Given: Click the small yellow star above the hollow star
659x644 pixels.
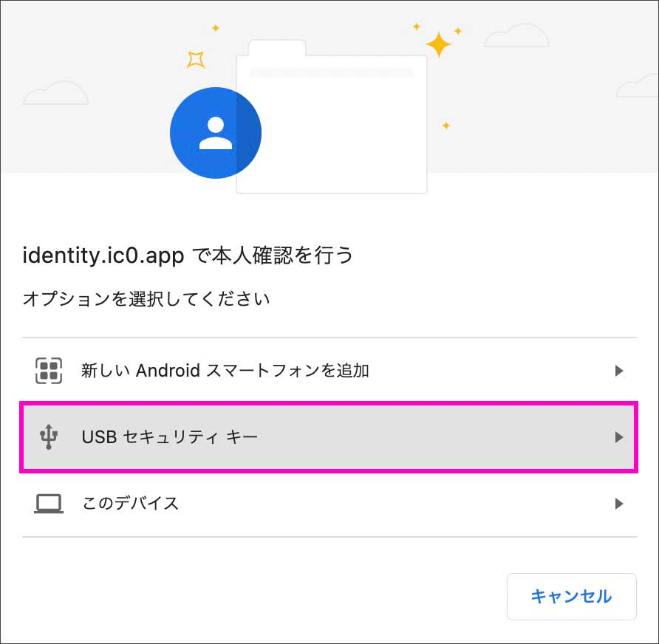Looking at the screenshot, I should pyautogui.click(x=216, y=28).
